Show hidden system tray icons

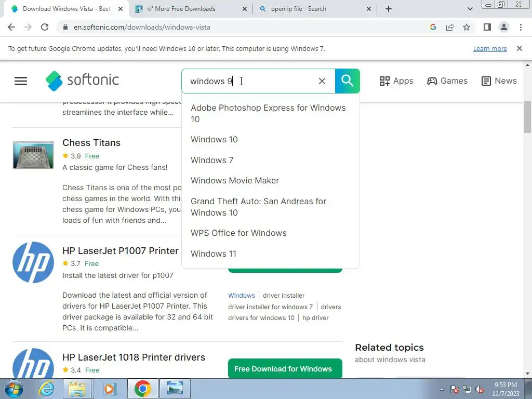442,389
